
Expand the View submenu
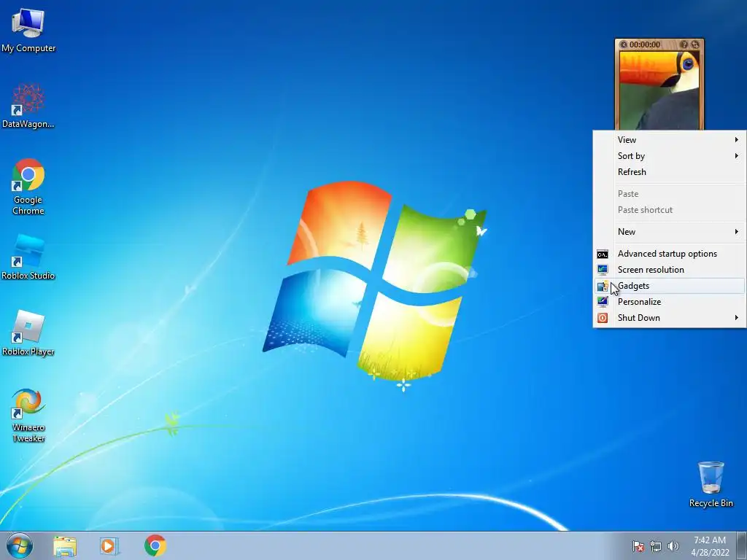point(670,139)
